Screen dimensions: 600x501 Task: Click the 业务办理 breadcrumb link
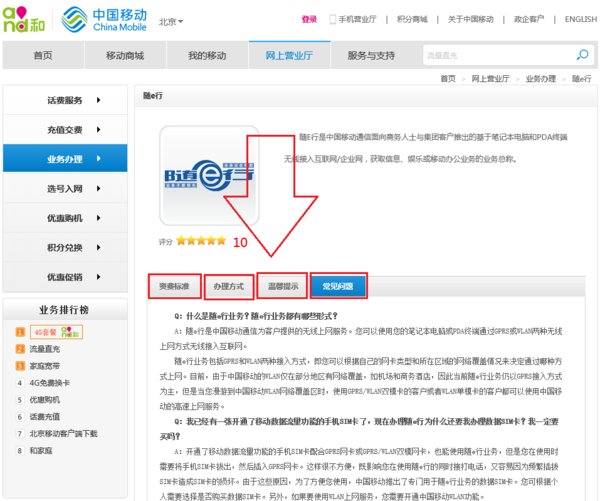coord(541,79)
